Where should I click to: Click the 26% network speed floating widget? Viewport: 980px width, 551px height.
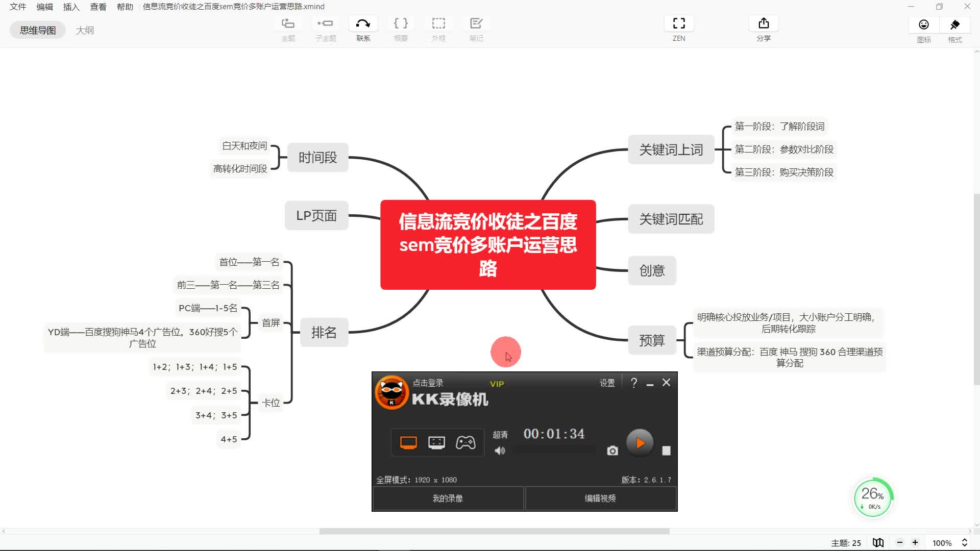[873, 497]
